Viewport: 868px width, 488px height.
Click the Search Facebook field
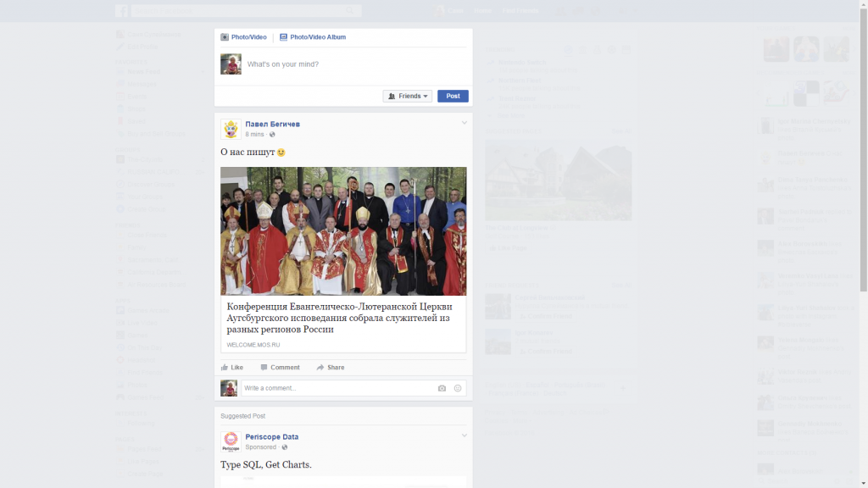(238, 10)
